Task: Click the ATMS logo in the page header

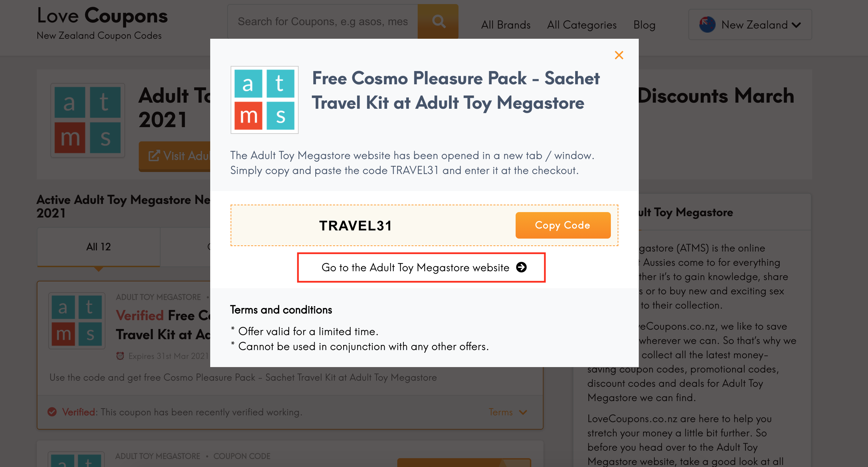Action: (x=88, y=120)
